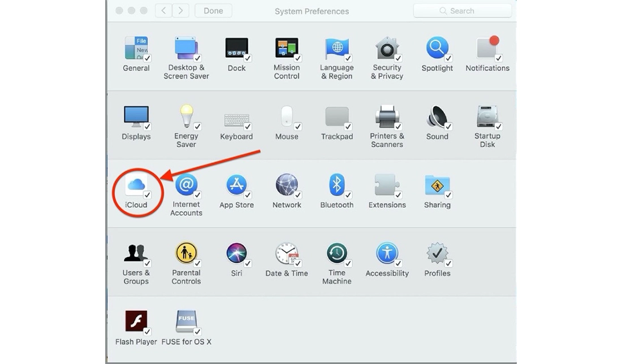Open the Siri preference pane
The height and width of the screenshot is (364, 622).
(x=236, y=253)
